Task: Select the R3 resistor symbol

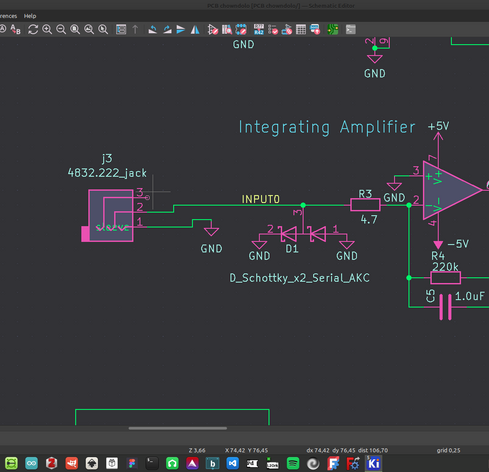Action: pyautogui.click(x=365, y=205)
